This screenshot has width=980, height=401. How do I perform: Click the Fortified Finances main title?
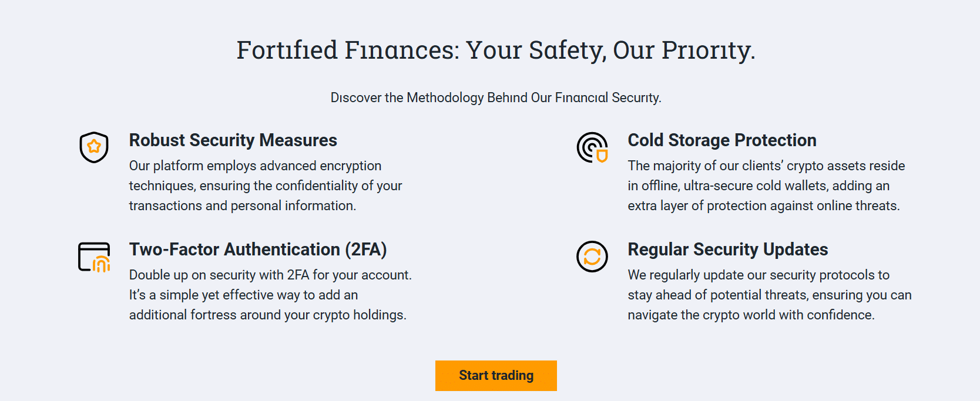pos(496,50)
